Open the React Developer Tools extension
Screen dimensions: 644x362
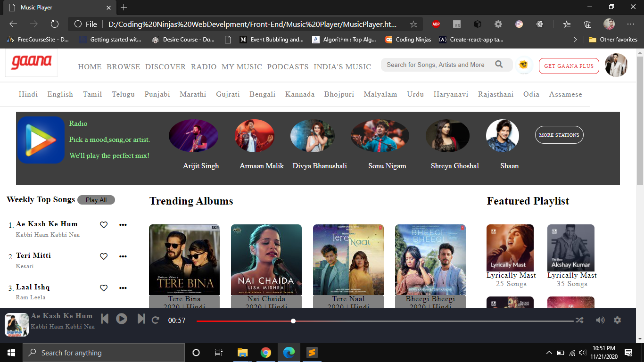tap(540, 24)
